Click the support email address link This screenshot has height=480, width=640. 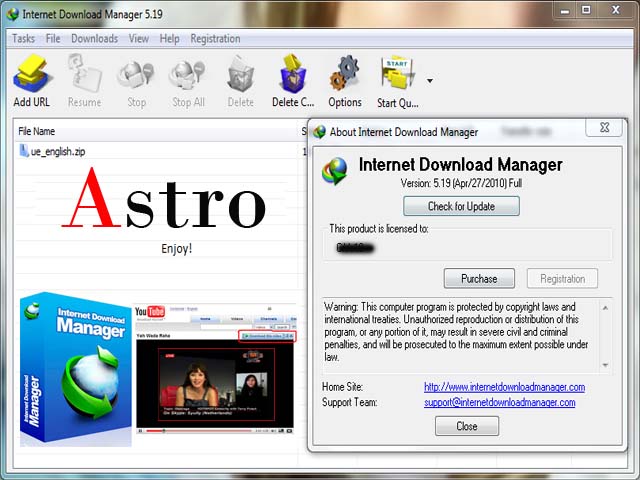coord(500,402)
